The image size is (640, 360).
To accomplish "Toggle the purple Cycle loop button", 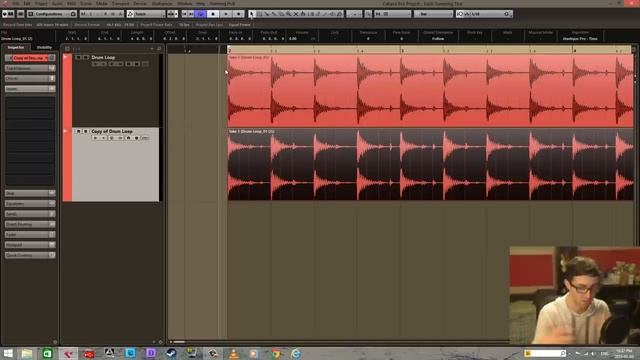I will tap(200, 14).
